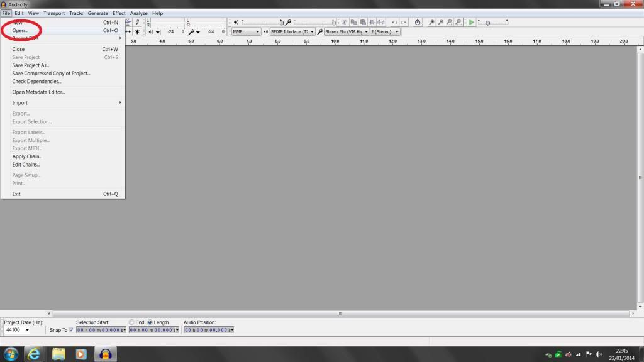The width and height of the screenshot is (644, 362).
Task: Click the green Play-at-speed button
Action: click(x=472, y=22)
